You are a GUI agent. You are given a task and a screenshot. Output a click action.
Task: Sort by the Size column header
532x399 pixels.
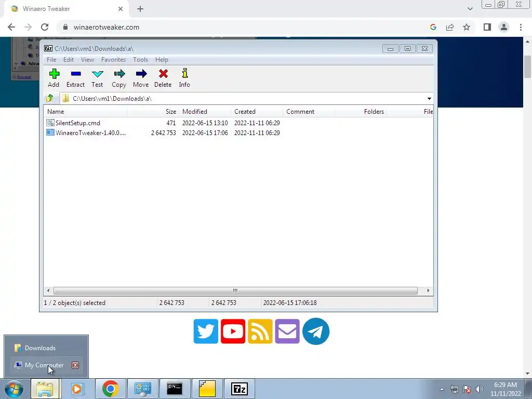click(x=153, y=112)
